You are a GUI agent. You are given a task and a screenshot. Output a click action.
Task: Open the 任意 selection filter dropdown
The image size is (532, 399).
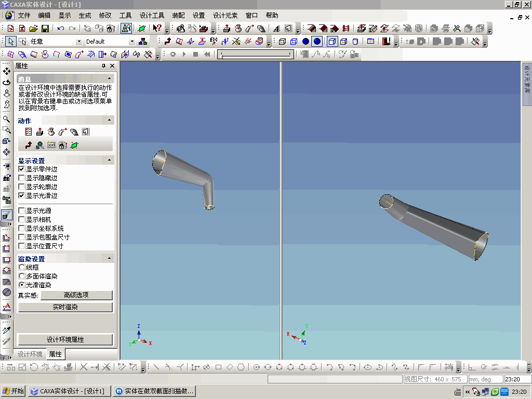point(79,42)
